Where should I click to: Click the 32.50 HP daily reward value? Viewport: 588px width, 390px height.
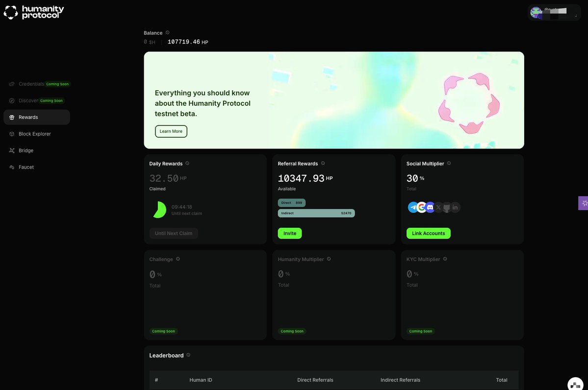point(168,178)
